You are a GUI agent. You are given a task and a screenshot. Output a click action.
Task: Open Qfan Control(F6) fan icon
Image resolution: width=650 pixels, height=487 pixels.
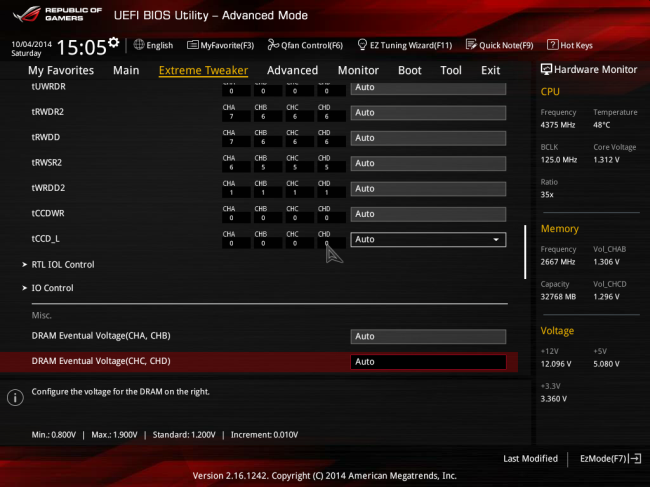[273, 45]
